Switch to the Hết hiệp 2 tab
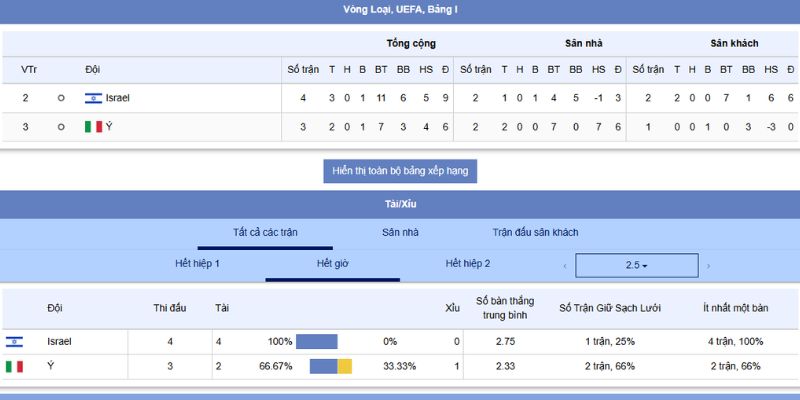This screenshot has width=800, height=400. pos(467,264)
